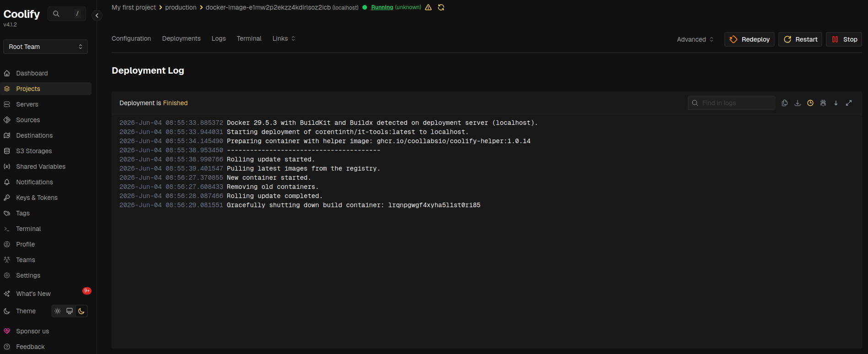The width and height of the screenshot is (868, 354).
Task: Click the yellow warning triangle icon
Action: [428, 7]
